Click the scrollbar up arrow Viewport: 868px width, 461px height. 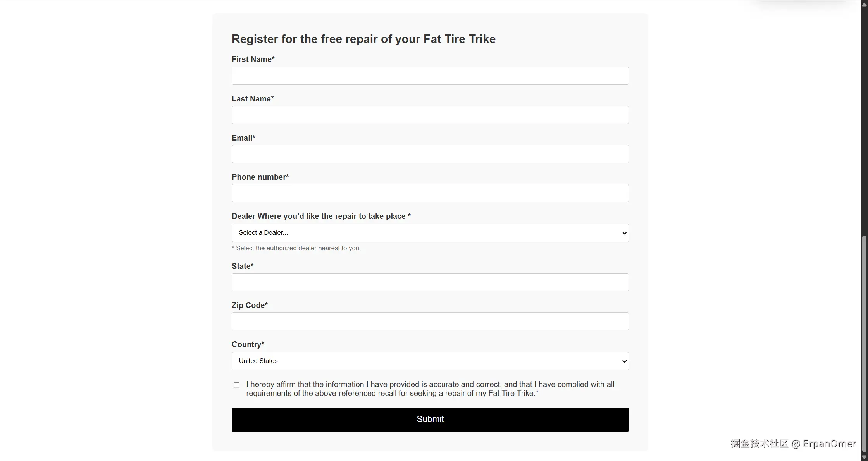[x=864, y=4]
